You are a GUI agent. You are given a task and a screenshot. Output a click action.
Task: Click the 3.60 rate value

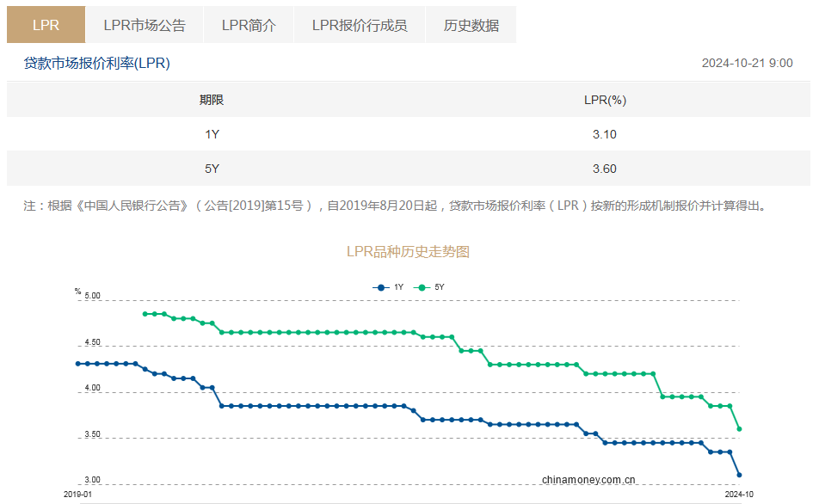pyautogui.click(x=605, y=169)
